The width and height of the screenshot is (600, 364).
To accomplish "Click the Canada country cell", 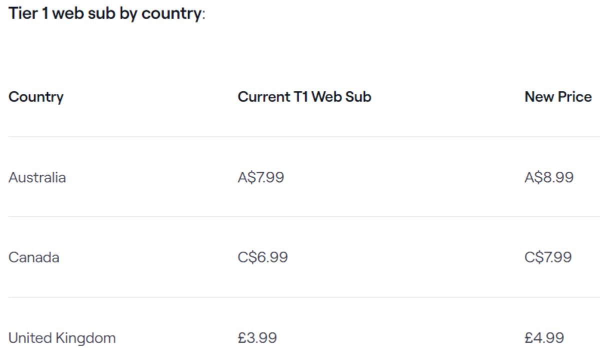I will point(34,258).
